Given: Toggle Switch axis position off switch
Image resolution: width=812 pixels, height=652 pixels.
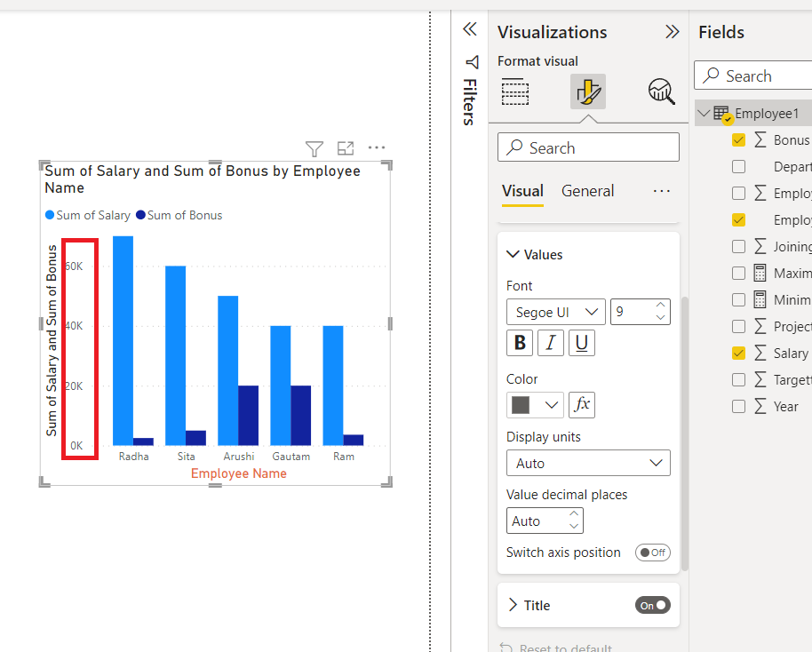Looking at the screenshot, I should [x=652, y=553].
